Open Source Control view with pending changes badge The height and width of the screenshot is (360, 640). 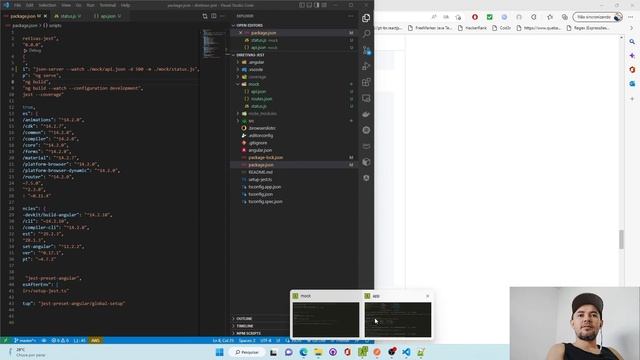(x=366, y=50)
